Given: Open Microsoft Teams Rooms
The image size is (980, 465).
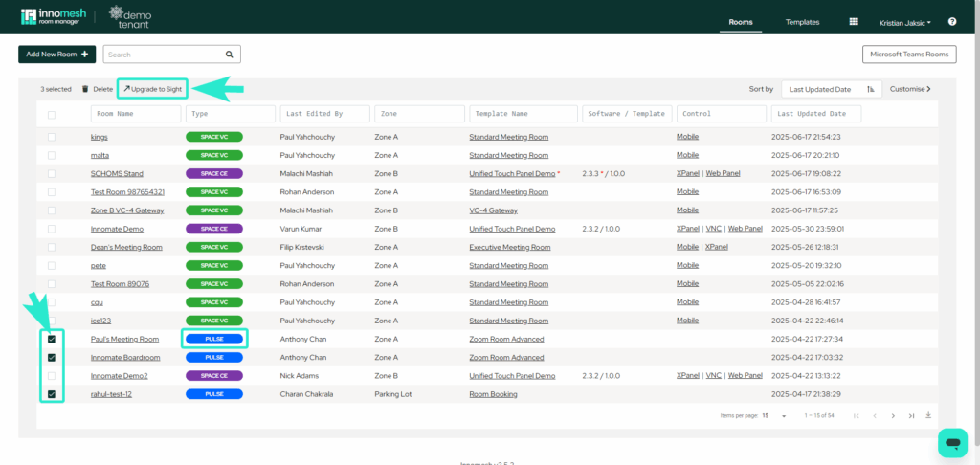Looking at the screenshot, I should tap(909, 55).
